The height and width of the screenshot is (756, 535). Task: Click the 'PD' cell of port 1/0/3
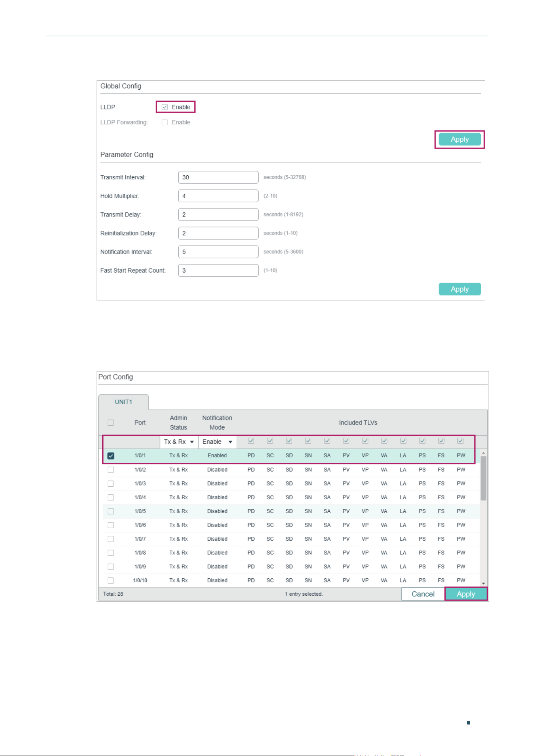[251, 483]
